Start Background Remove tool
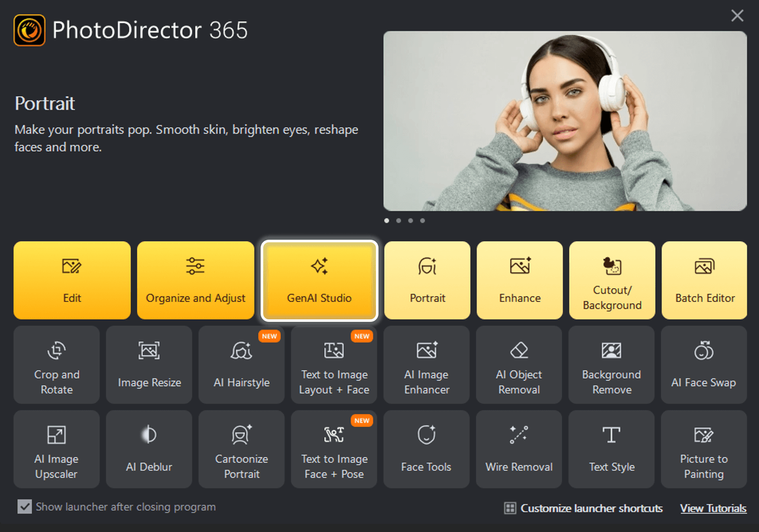This screenshot has width=759, height=532. (x=612, y=365)
